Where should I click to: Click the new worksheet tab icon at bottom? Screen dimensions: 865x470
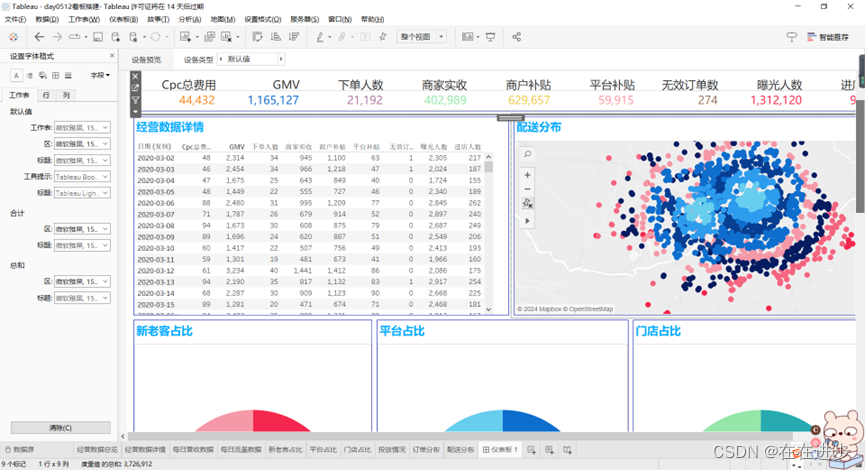coord(531,450)
